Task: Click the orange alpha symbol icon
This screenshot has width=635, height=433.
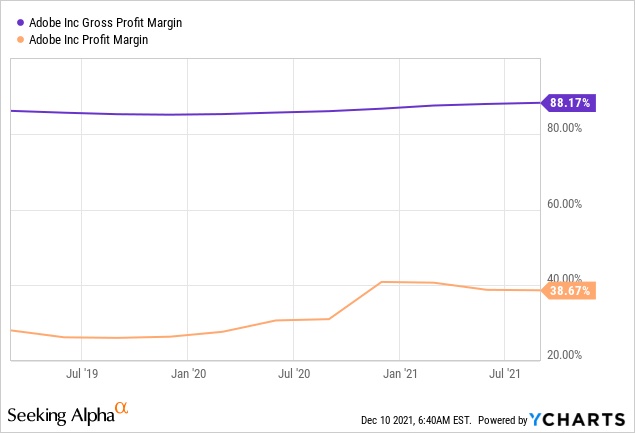Action: pyautogui.click(x=122, y=408)
